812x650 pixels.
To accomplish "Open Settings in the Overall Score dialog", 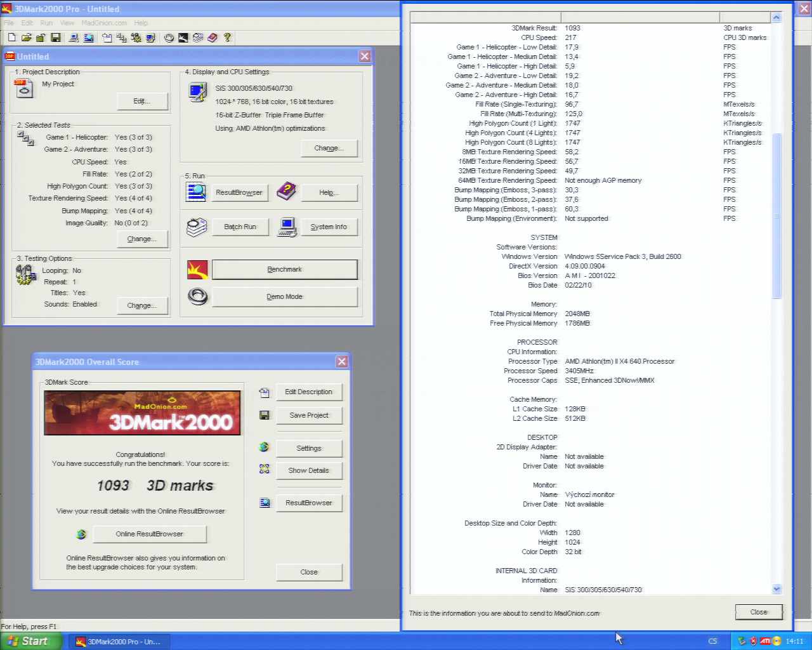I will (309, 448).
